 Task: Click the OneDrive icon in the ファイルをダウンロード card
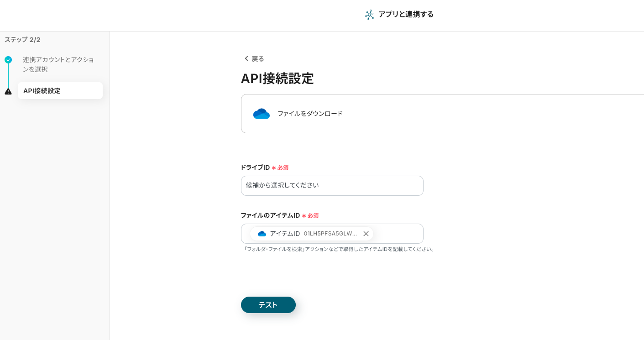click(x=262, y=114)
